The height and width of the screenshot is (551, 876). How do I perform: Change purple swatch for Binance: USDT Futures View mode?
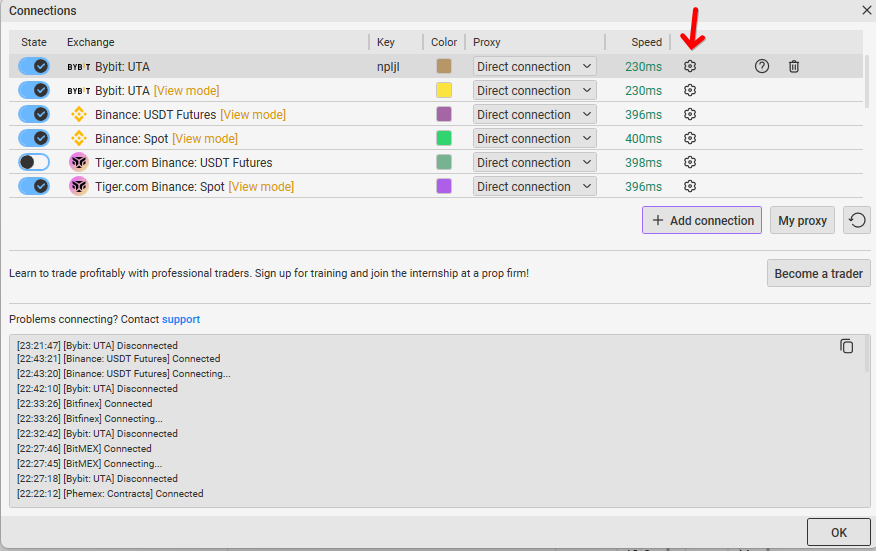(x=444, y=115)
